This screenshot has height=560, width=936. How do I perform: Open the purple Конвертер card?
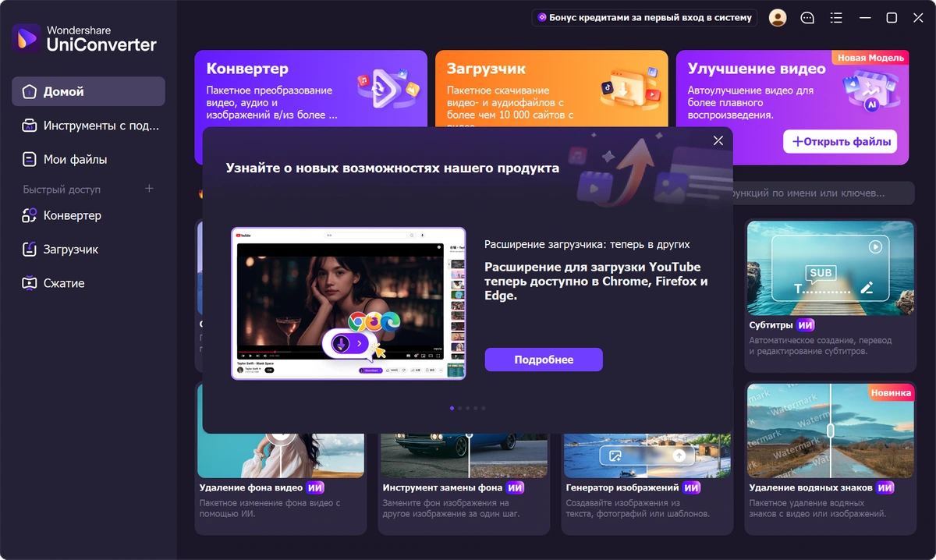(311, 88)
